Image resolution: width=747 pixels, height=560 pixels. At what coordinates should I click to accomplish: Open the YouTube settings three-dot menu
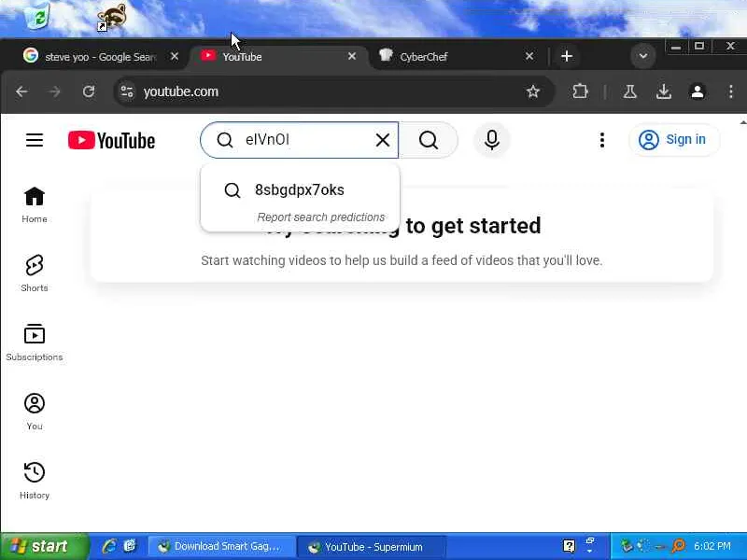pyautogui.click(x=602, y=140)
